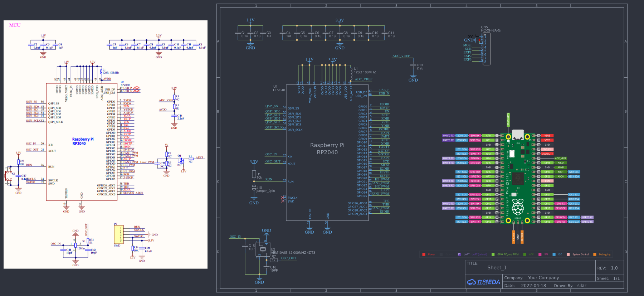
Task: Select the L1 120Ω 100MHZ inductor symbol
Action: click(x=351, y=73)
